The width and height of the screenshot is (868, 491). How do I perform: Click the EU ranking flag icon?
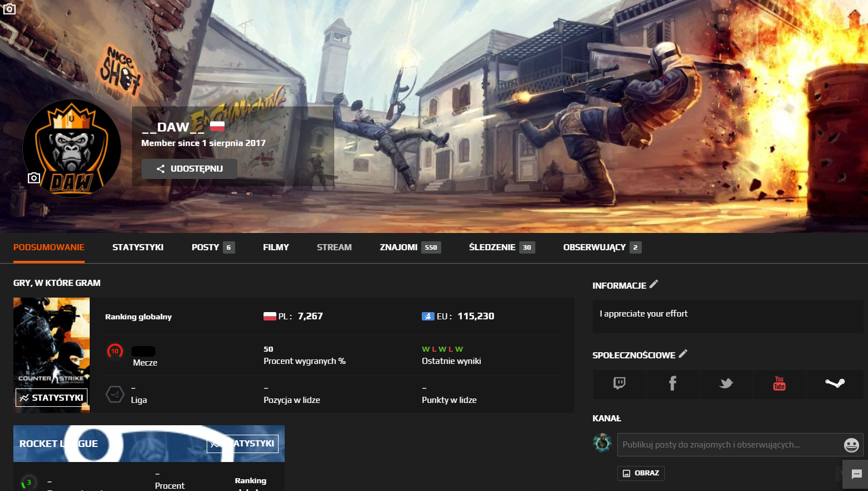click(x=428, y=317)
